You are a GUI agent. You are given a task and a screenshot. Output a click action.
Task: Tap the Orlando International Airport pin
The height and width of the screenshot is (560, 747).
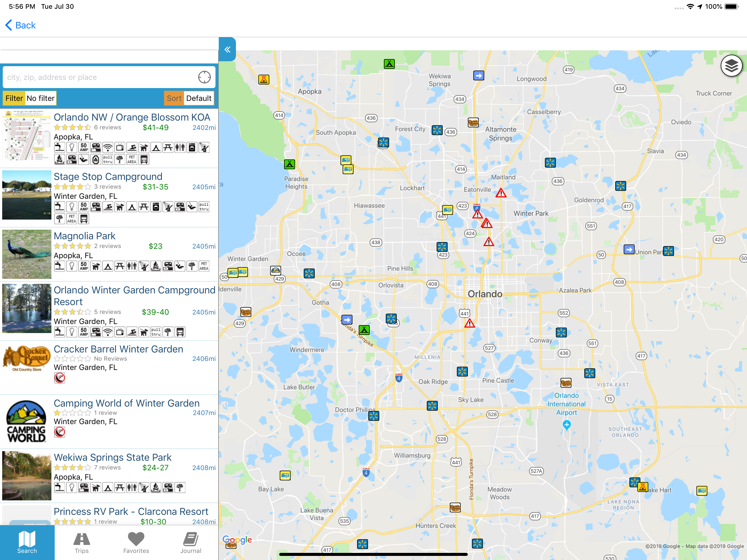coord(567,425)
